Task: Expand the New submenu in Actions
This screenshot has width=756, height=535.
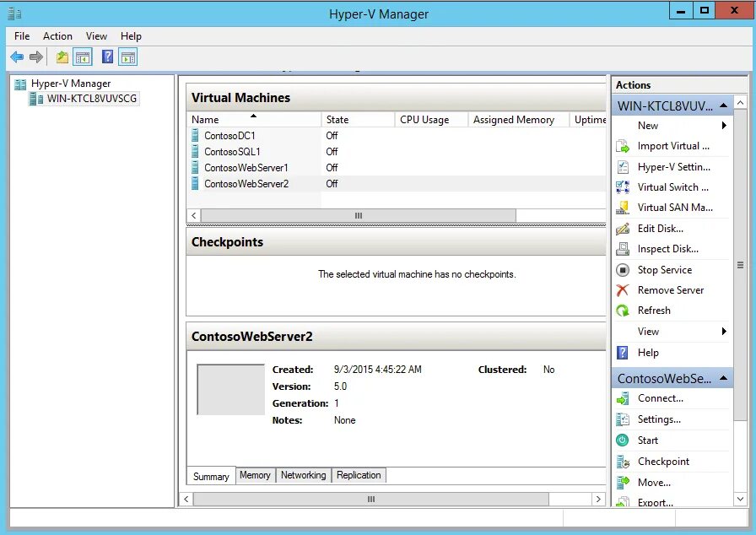Action: point(672,126)
